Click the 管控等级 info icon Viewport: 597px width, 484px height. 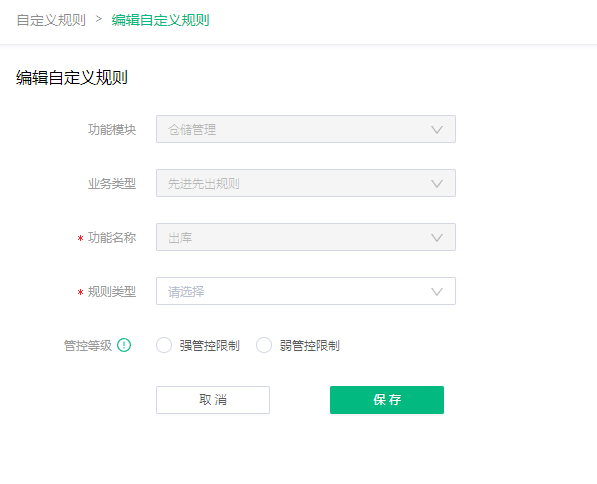click(124, 345)
